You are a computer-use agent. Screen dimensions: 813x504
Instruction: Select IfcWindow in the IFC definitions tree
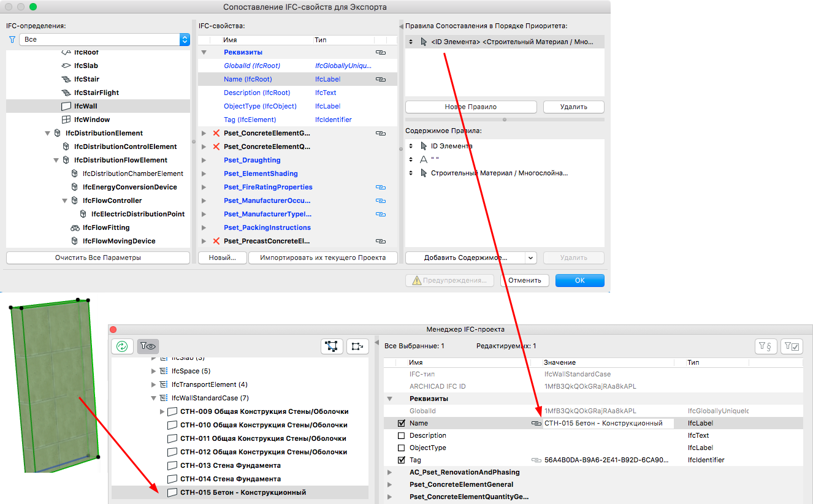[x=92, y=120]
